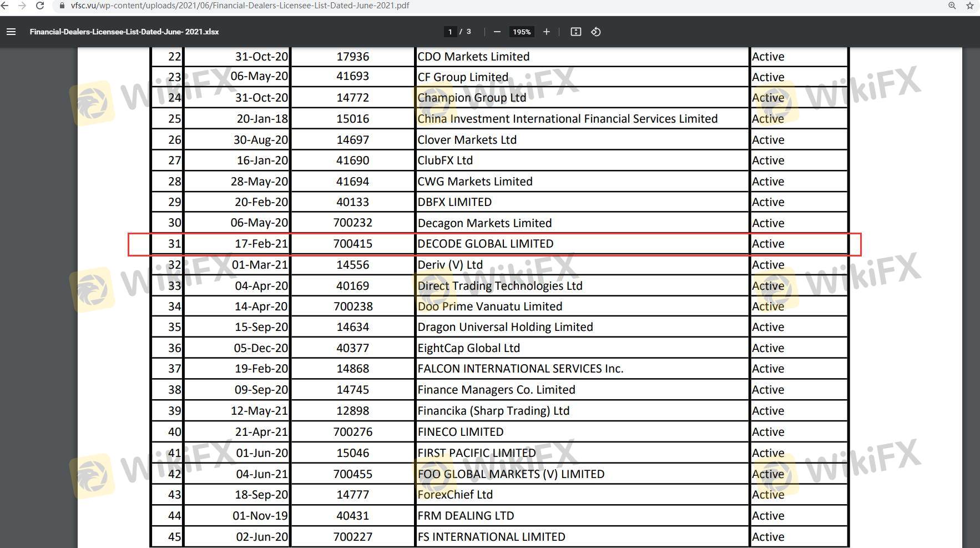The width and height of the screenshot is (980, 548).
Task: Click the PDF file name title
Action: click(x=124, y=32)
